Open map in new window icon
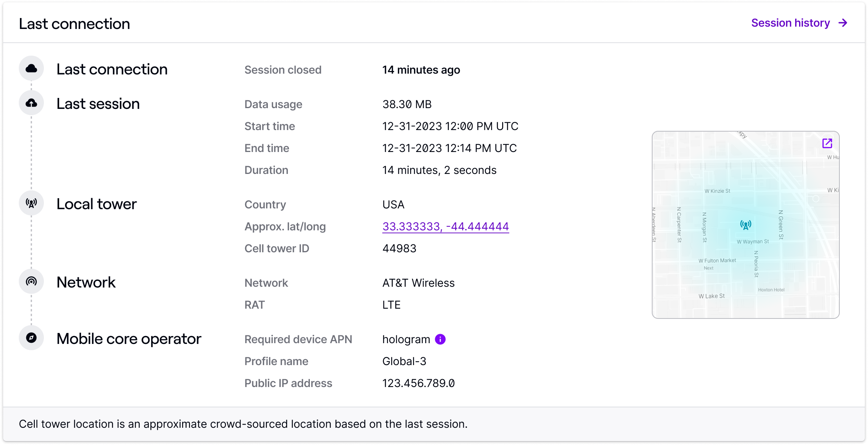This screenshot has width=868, height=445. [x=827, y=143]
